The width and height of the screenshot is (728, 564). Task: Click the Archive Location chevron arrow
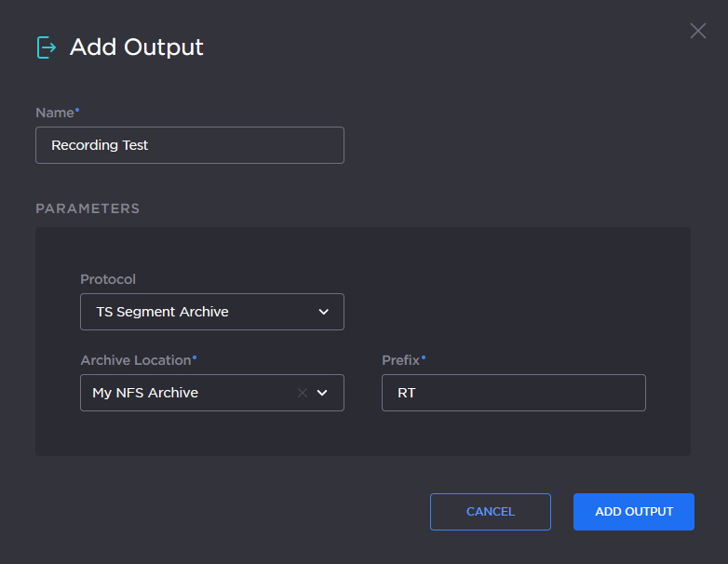(322, 393)
